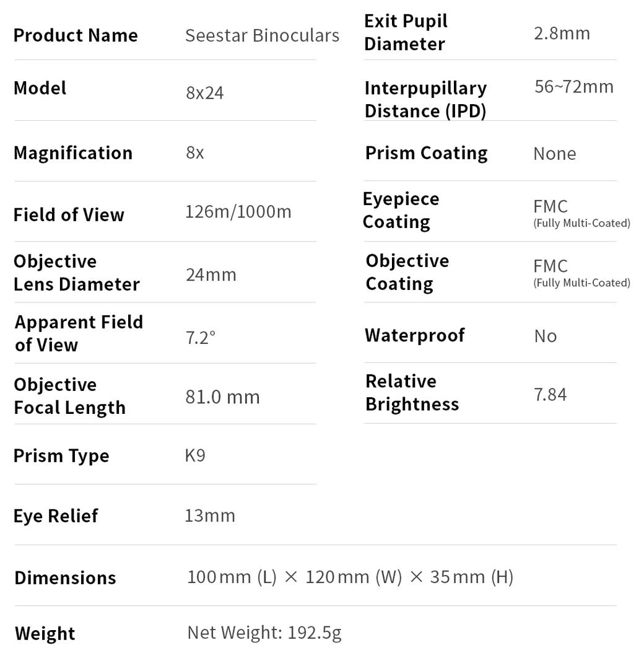This screenshot has height=658, width=644.
Task: Click the 7.2° apparent field value
Action: [201, 336]
